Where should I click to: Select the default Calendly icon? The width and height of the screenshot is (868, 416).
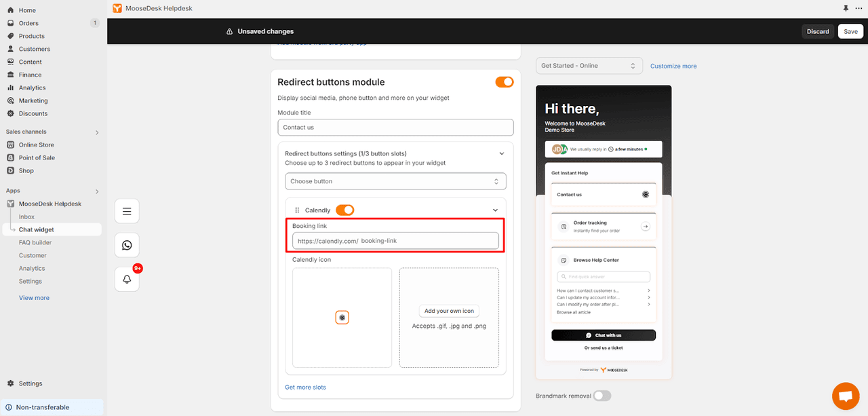pos(342,318)
